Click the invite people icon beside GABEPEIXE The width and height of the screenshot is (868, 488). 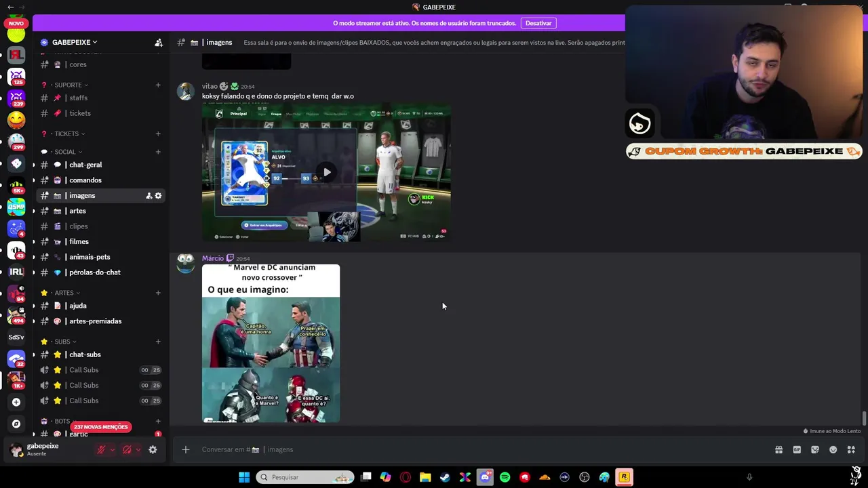point(159,43)
